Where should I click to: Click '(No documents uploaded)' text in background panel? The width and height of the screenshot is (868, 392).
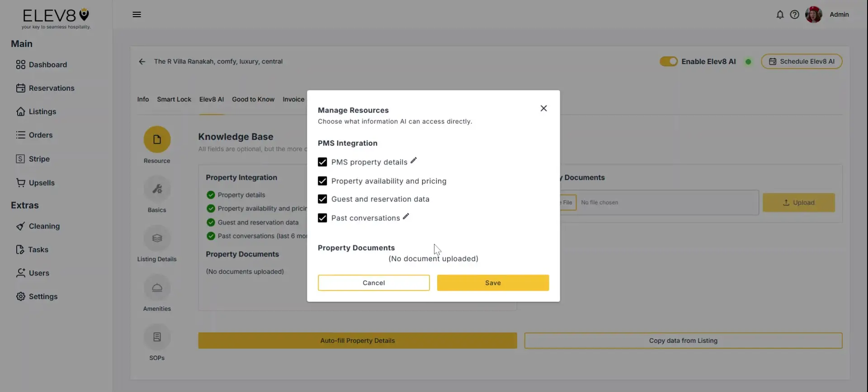(x=245, y=271)
